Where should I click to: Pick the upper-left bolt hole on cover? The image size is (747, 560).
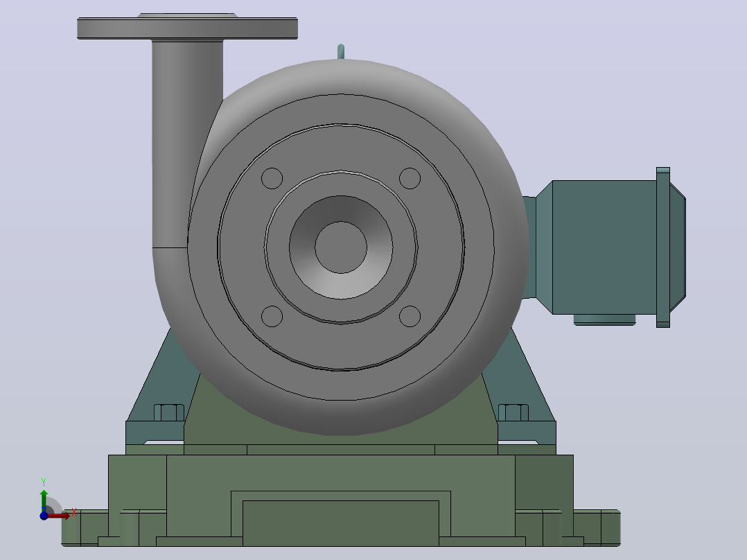tap(272, 178)
